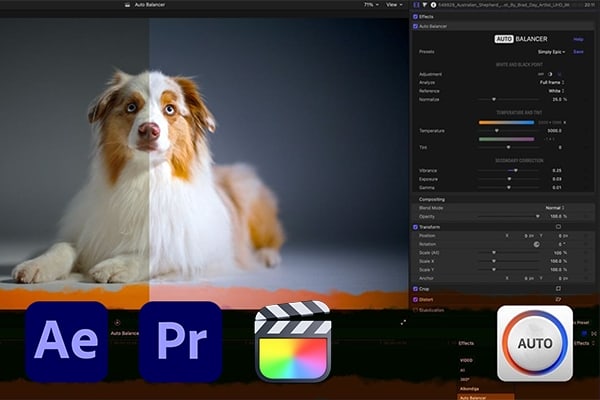Toggle the Effects section checkbox
Image resolution: width=600 pixels, height=400 pixels.
[415, 17]
